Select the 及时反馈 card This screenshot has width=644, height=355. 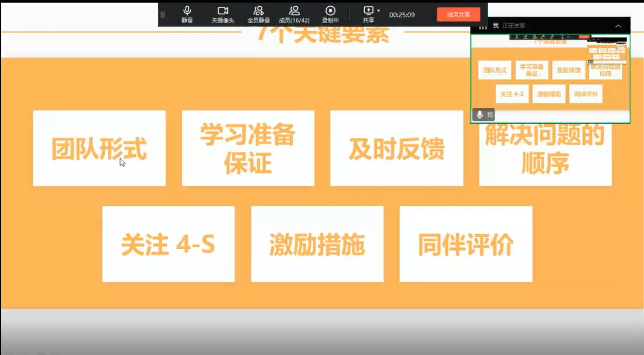point(397,148)
